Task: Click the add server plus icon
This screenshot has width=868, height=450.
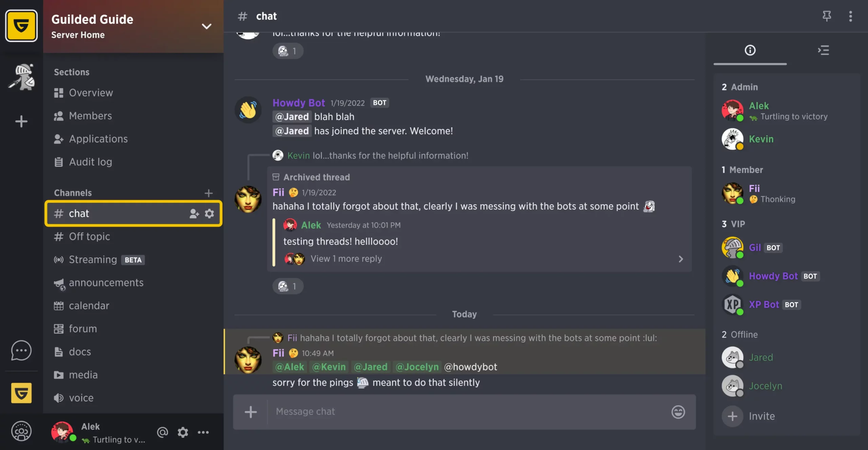Action: 21,121
